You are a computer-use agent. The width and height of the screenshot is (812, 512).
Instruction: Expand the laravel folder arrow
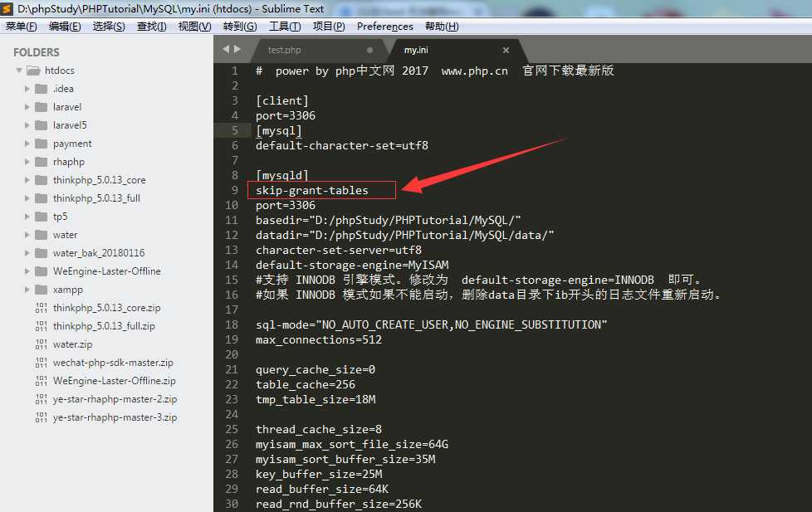coord(27,107)
